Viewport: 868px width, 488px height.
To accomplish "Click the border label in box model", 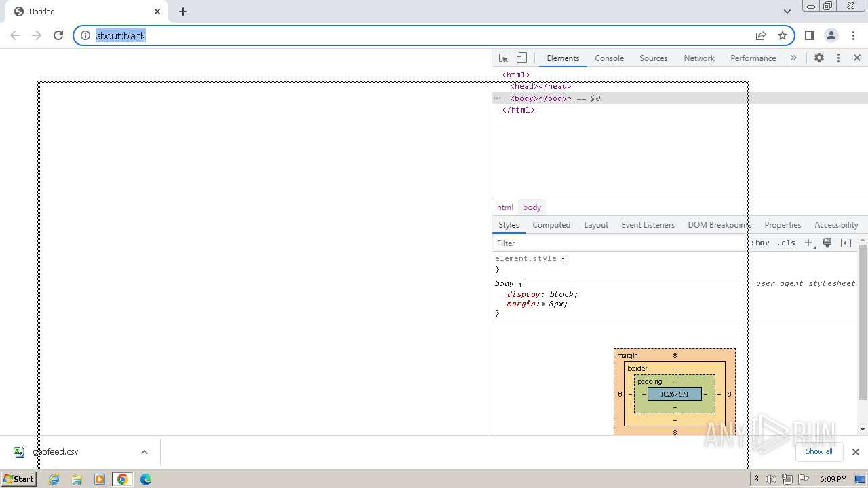I will pos(637,369).
